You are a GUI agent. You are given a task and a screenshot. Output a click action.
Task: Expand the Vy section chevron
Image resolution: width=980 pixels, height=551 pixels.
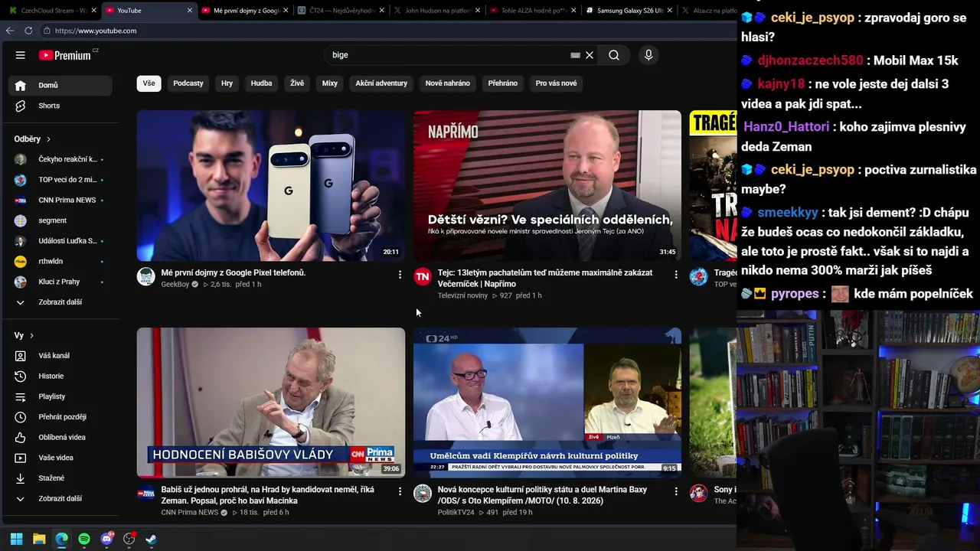point(31,336)
